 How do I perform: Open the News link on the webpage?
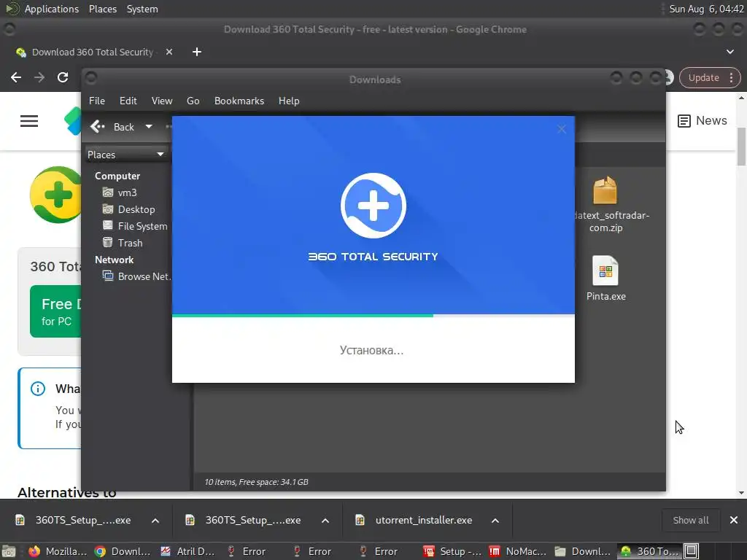(703, 121)
